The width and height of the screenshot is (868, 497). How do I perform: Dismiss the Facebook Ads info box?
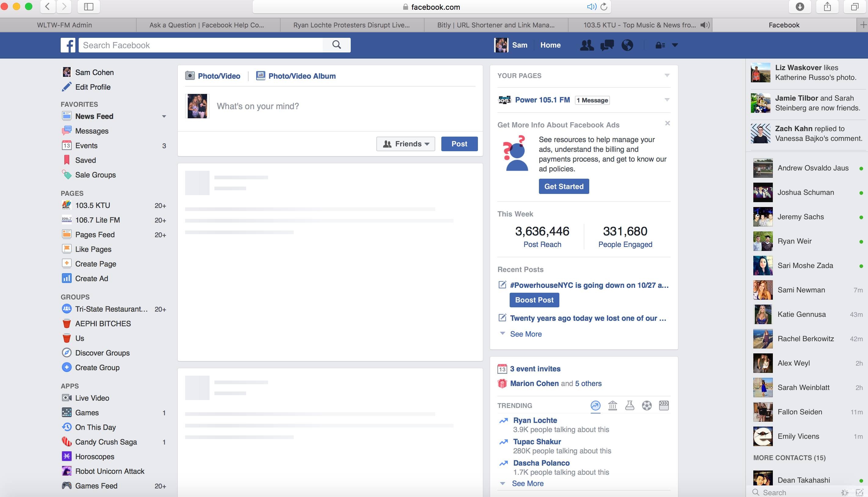[x=667, y=123]
